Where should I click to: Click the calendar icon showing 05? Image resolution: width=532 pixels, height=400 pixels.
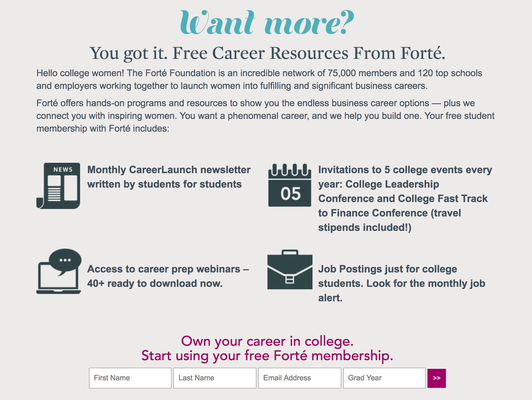290,186
